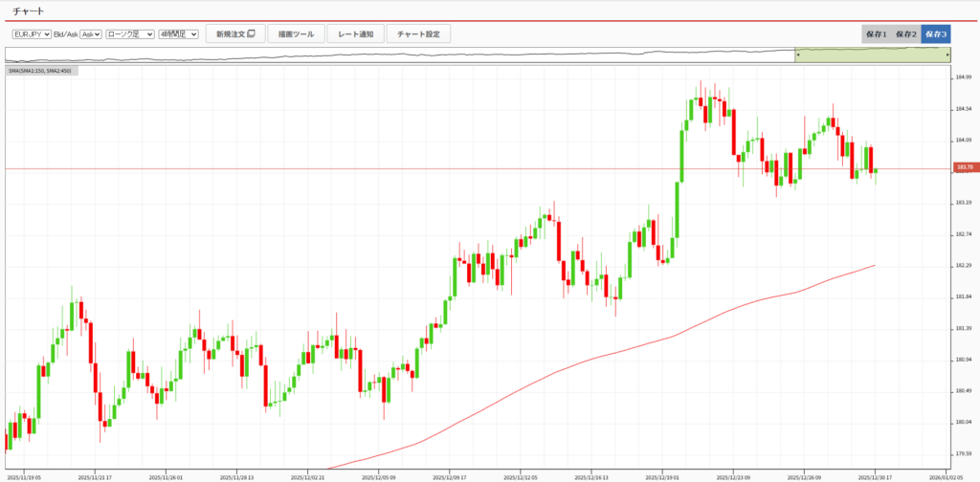Click the right arrow handle of the range navigator

pos(947,55)
